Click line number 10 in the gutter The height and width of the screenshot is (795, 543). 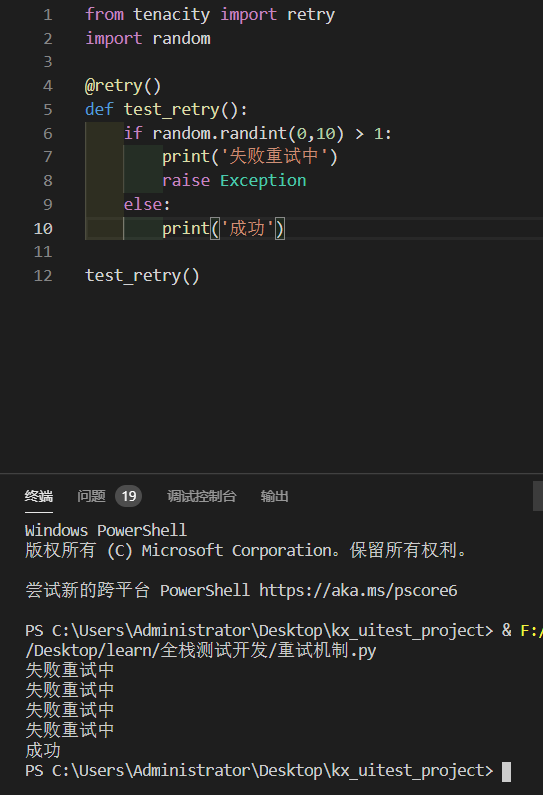pyautogui.click(x=43, y=229)
